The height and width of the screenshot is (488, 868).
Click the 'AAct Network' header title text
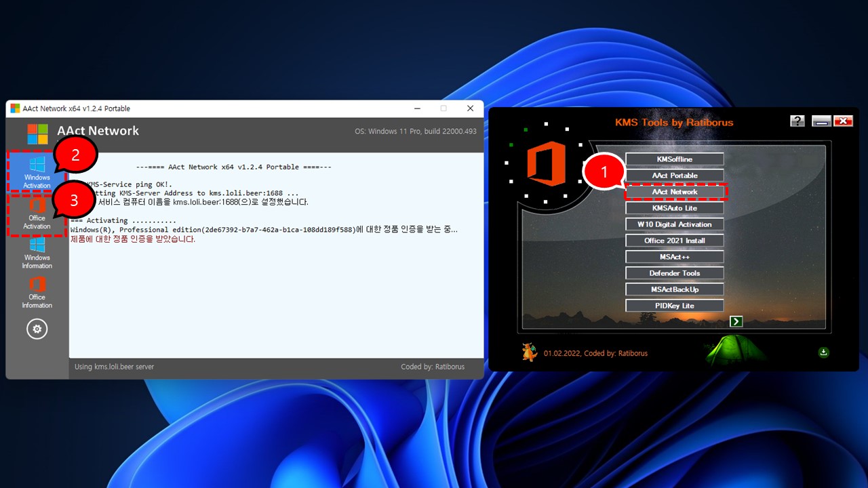click(98, 131)
